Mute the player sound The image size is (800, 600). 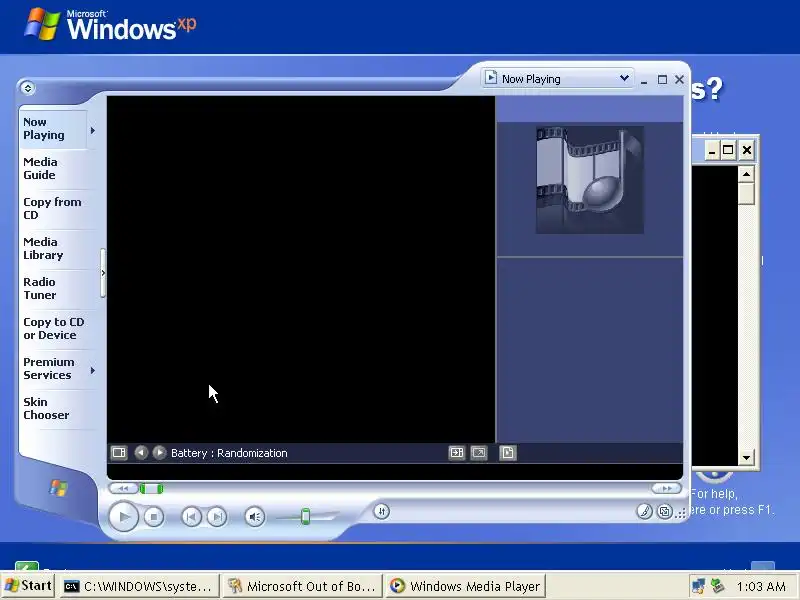click(255, 517)
